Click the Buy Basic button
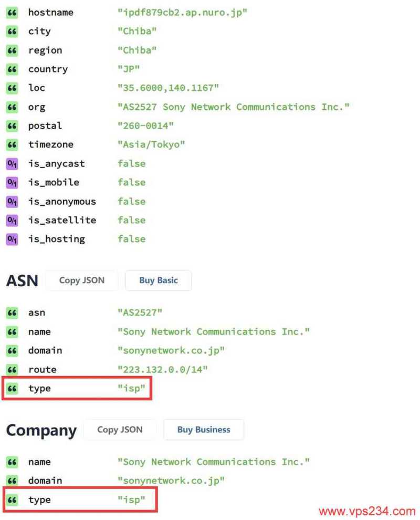This screenshot has width=420, height=520. click(158, 280)
